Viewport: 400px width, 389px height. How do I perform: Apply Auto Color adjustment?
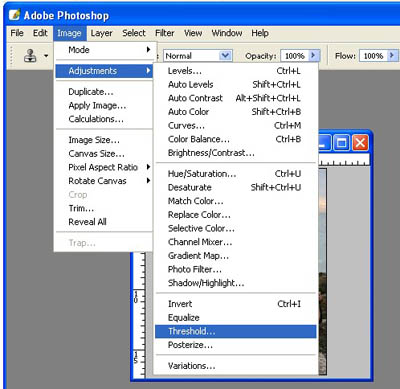pos(236,112)
